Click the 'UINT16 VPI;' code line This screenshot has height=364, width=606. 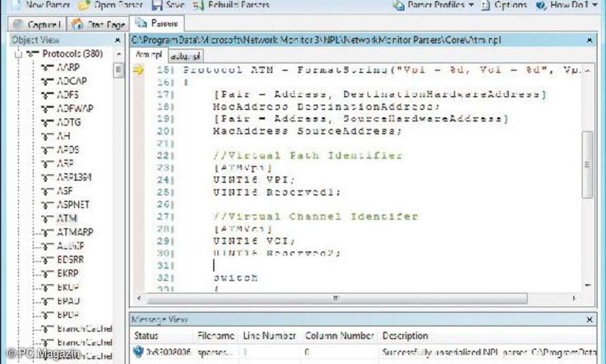click(x=254, y=179)
